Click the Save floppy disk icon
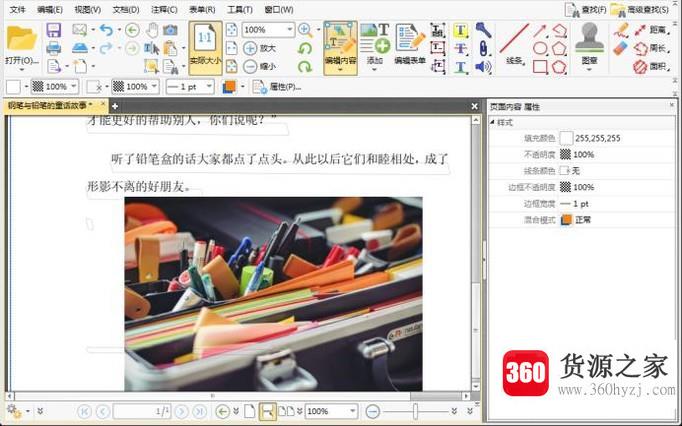This screenshot has width=682, height=426. point(53,30)
